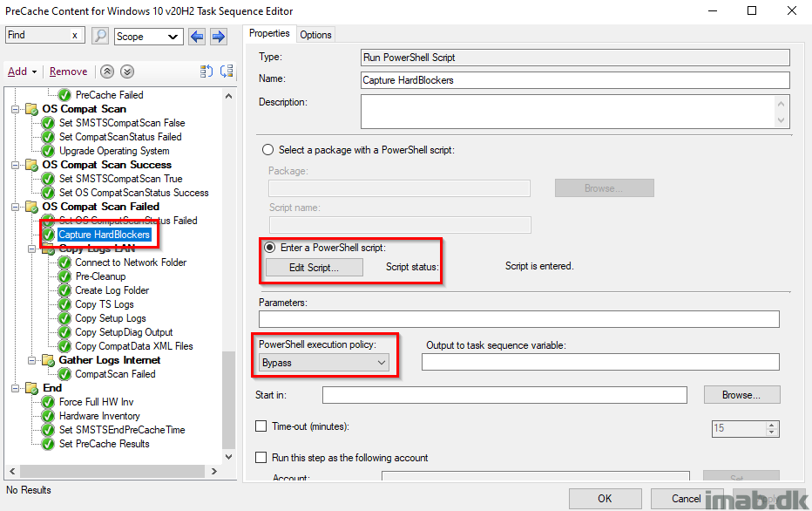
Task: Click Gather Logs Internet folder icon
Action: coord(48,360)
